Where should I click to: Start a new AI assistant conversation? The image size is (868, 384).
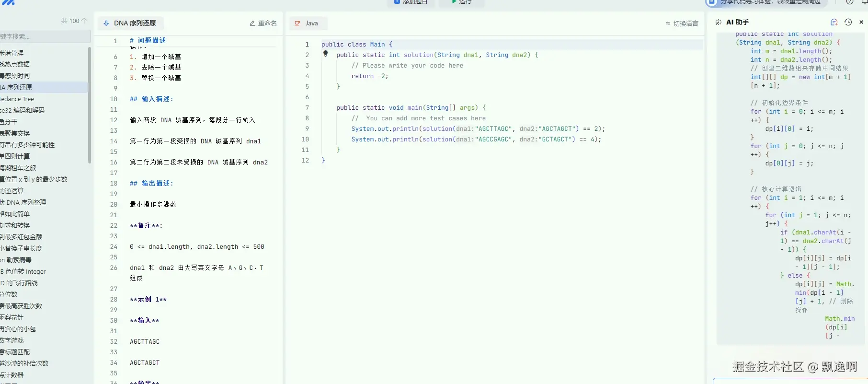coord(834,22)
